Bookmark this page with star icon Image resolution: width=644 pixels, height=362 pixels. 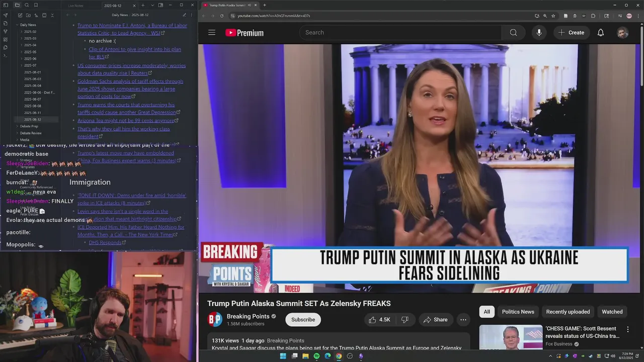click(x=553, y=16)
